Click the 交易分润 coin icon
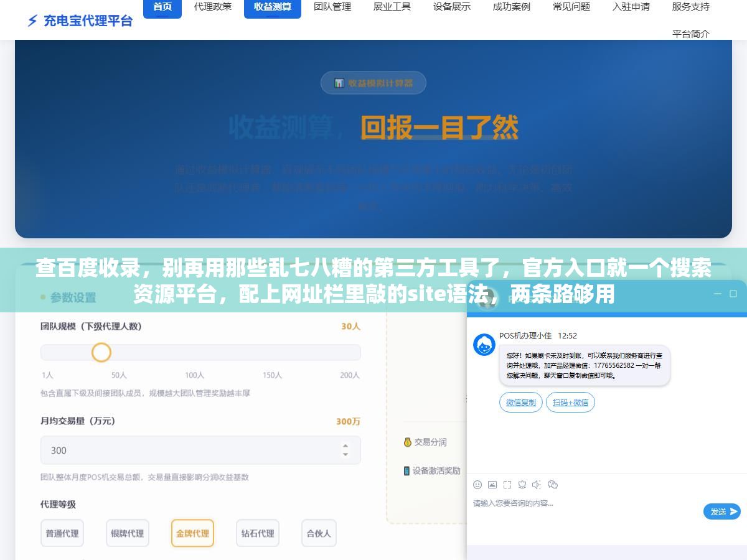Image resolution: width=747 pixels, height=560 pixels. click(407, 442)
